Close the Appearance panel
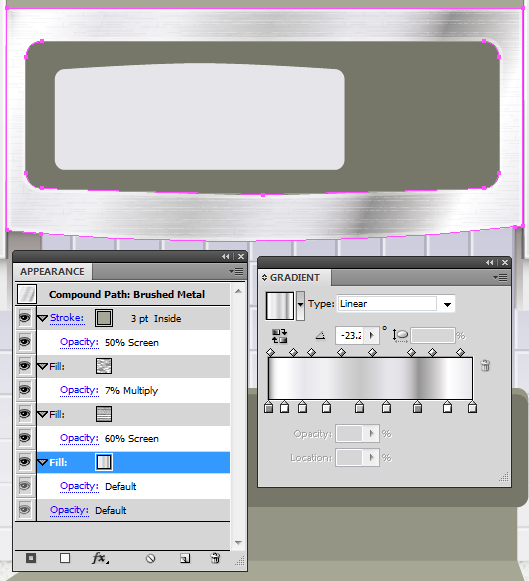 241,256
